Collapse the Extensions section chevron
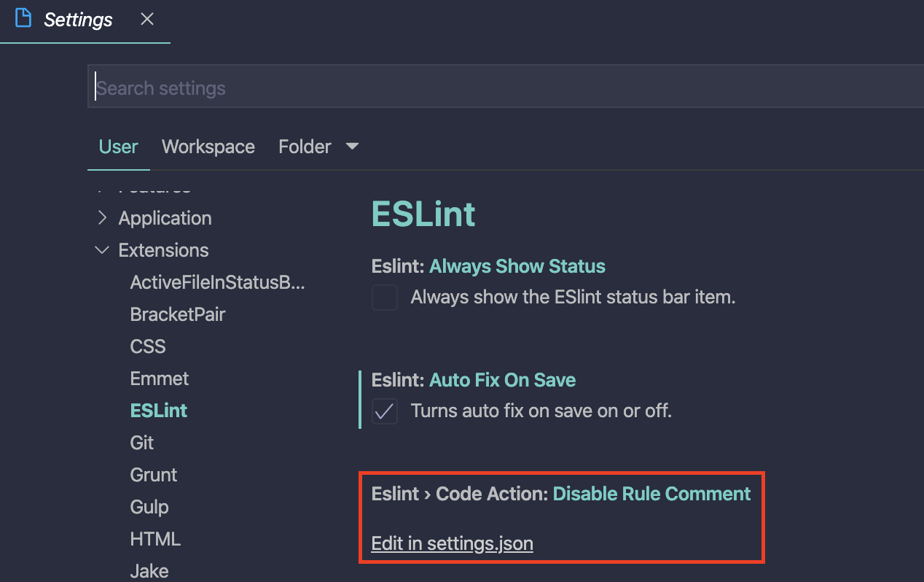Image resolution: width=924 pixels, height=582 pixels. tap(102, 250)
